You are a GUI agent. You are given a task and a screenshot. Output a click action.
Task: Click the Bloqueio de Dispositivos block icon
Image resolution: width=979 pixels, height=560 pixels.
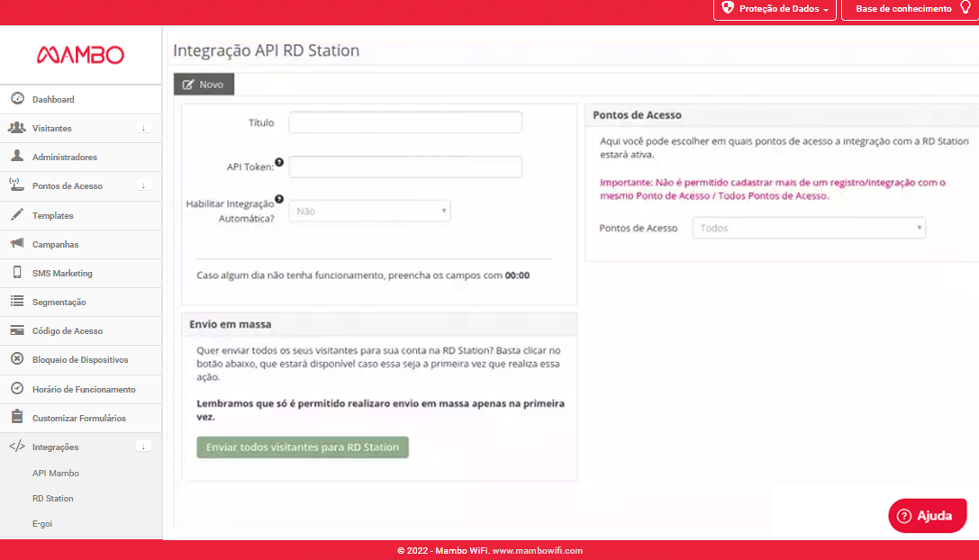[17, 359]
